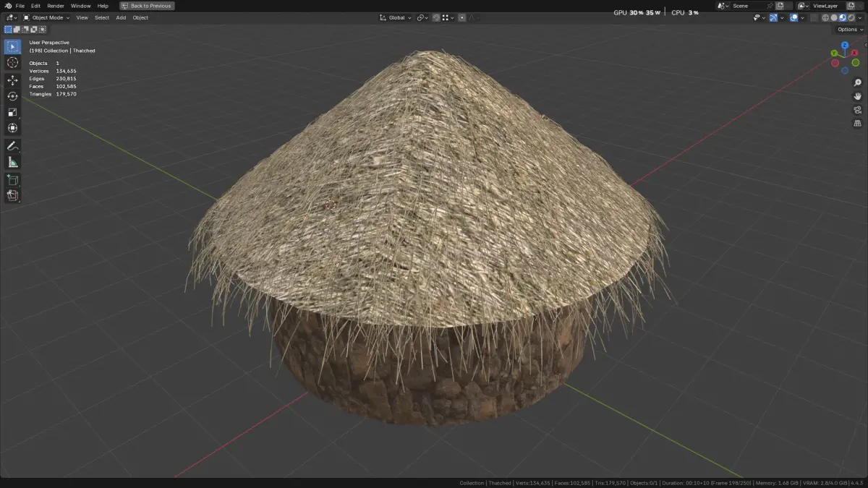Open the shading options dropdown arrow
This screenshot has height=488, width=868.
pyautogui.click(x=860, y=17)
